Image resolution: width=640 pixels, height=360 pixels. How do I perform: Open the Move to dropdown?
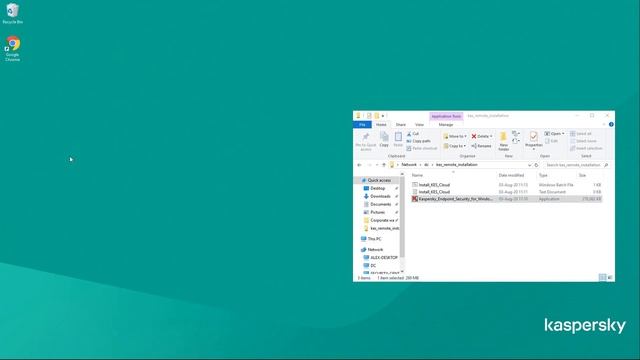[x=455, y=136]
